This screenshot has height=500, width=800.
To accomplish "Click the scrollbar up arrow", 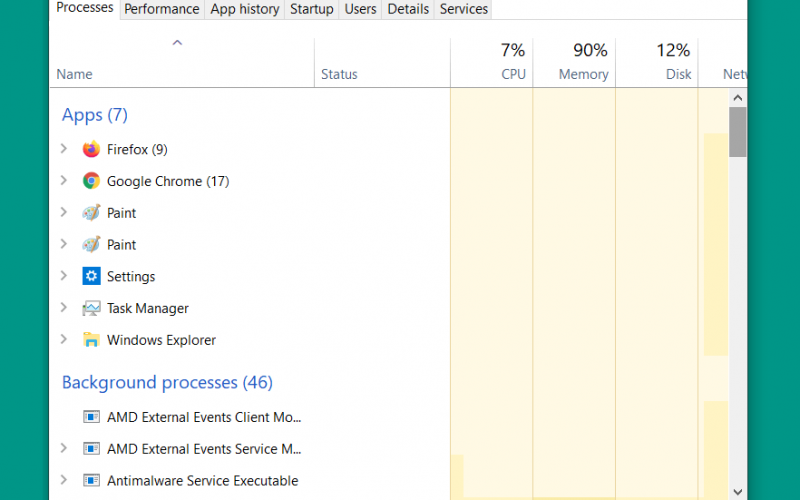I will click(738, 97).
